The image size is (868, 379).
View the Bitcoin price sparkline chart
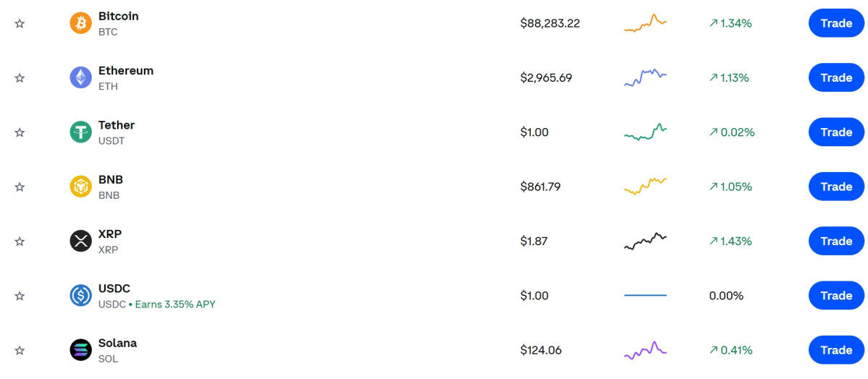pos(645,23)
